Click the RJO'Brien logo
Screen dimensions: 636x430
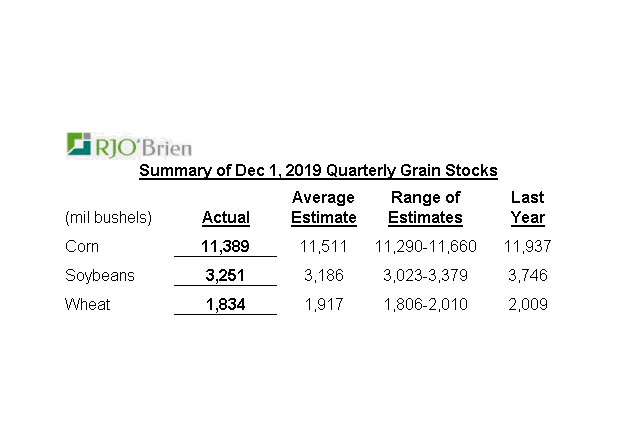pos(128,145)
